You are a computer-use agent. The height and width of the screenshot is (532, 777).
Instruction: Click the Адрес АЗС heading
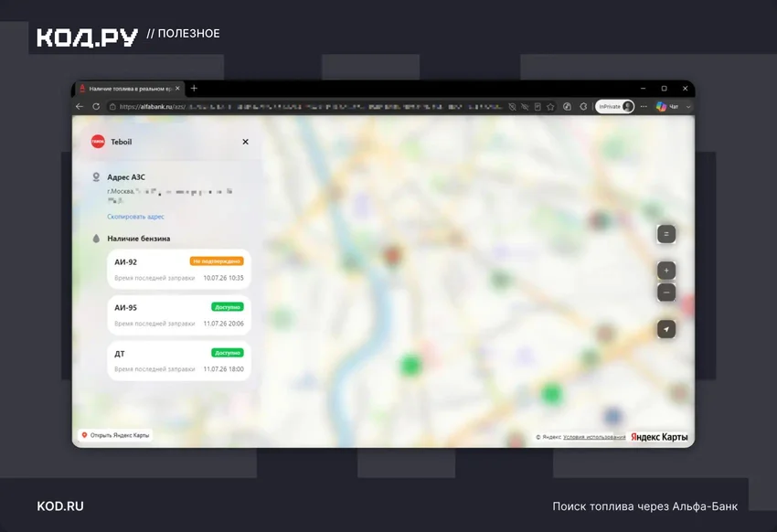click(126, 176)
